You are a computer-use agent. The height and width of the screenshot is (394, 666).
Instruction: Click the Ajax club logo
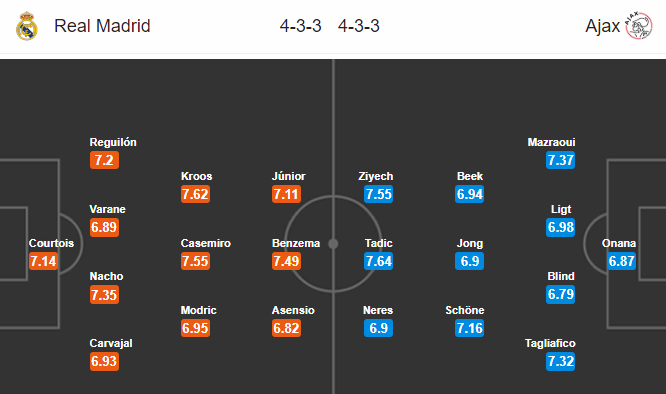click(638, 26)
